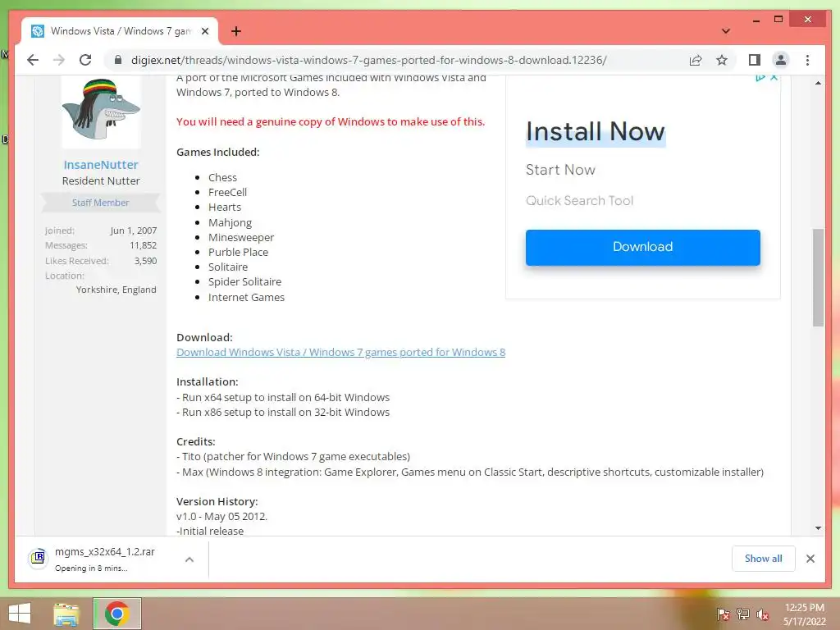Open File Explorer from the taskbar

[66, 614]
